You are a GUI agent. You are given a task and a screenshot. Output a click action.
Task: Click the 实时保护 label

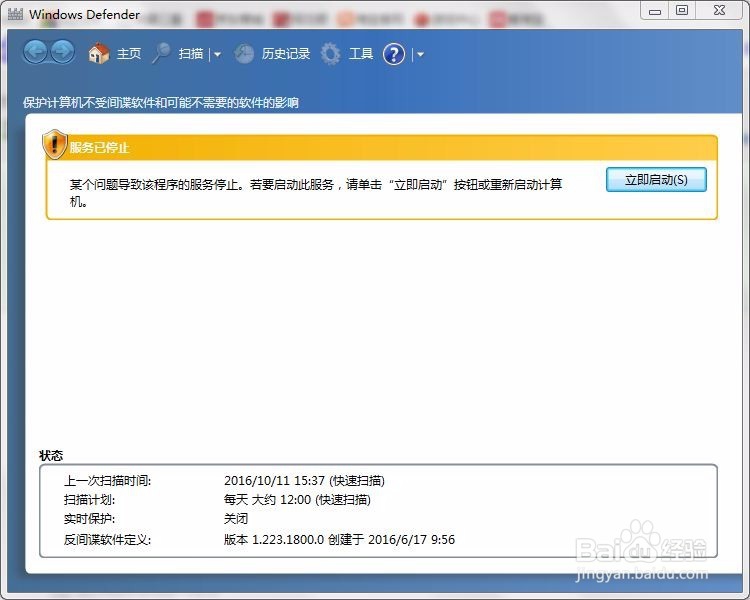(x=89, y=519)
